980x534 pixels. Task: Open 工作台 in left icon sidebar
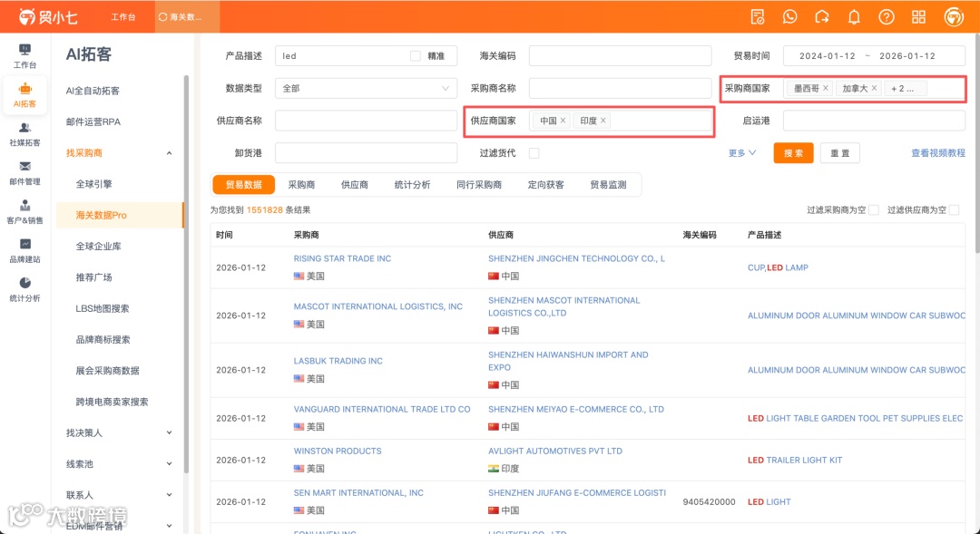pos(25,55)
